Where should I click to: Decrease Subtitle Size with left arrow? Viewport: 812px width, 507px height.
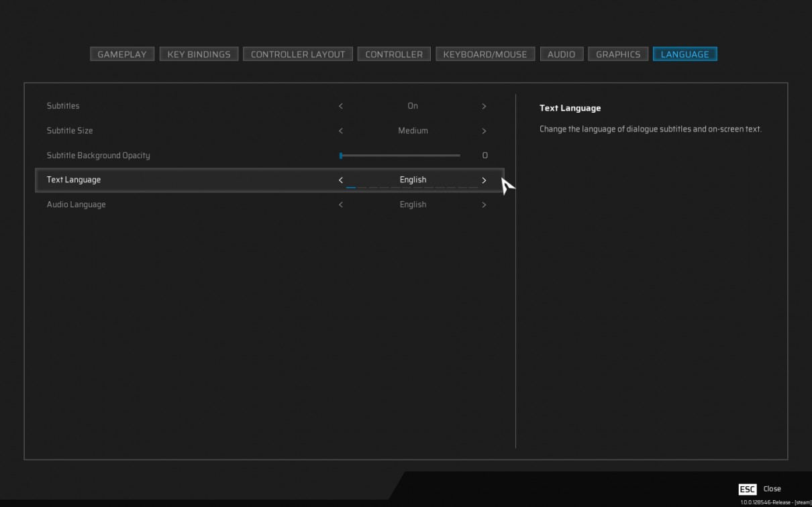pyautogui.click(x=341, y=131)
